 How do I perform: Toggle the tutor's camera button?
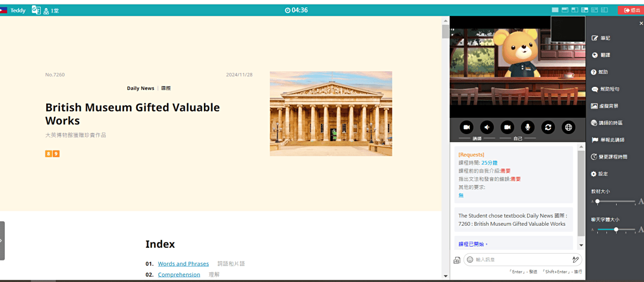(x=466, y=127)
